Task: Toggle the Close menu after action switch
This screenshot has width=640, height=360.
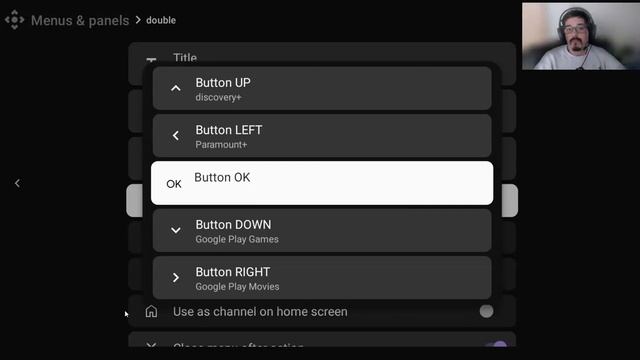Action: coord(496,344)
